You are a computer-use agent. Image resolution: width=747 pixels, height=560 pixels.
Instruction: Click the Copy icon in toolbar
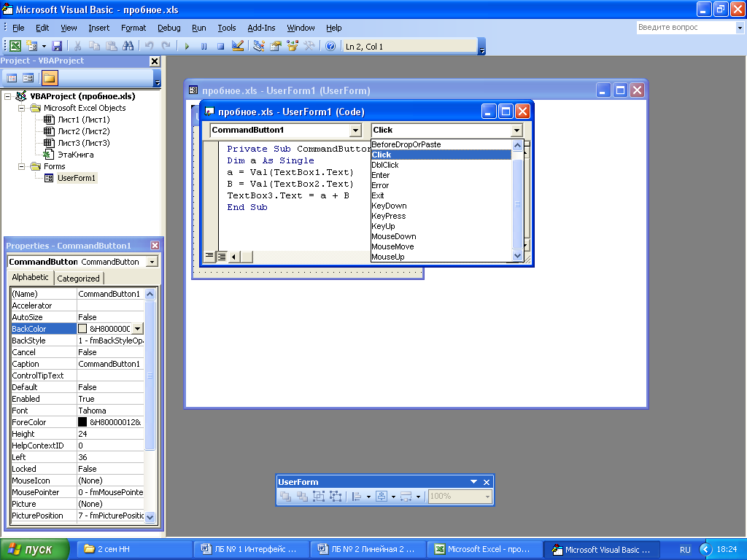point(94,46)
